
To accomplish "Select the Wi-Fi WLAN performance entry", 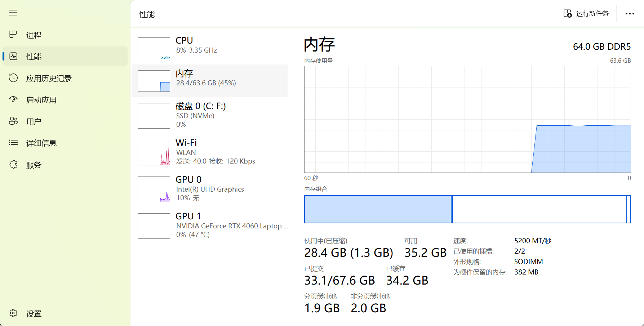I will (210, 152).
